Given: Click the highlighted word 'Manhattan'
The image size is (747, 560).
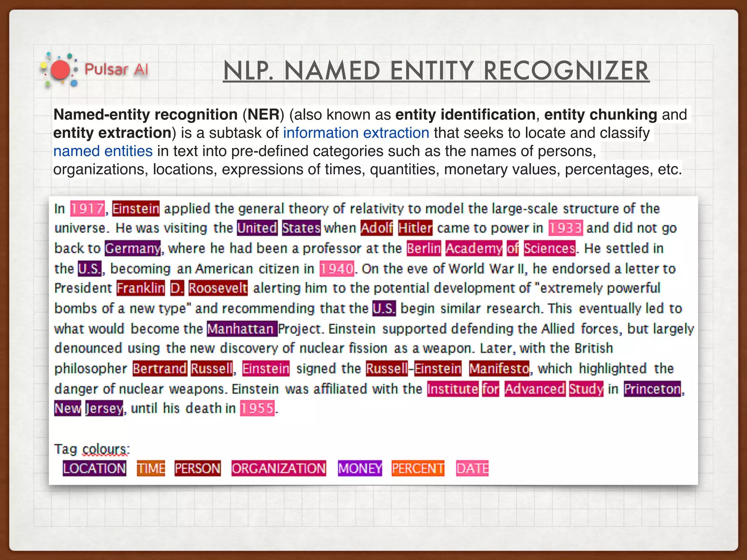Looking at the screenshot, I should click(x=242, y=329).
